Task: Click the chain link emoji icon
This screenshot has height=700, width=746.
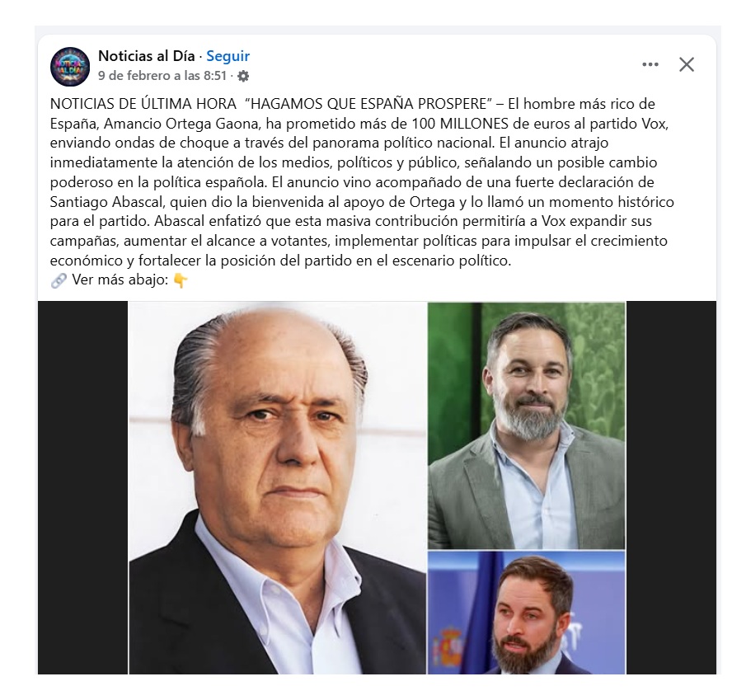Action: click(59, 281)
